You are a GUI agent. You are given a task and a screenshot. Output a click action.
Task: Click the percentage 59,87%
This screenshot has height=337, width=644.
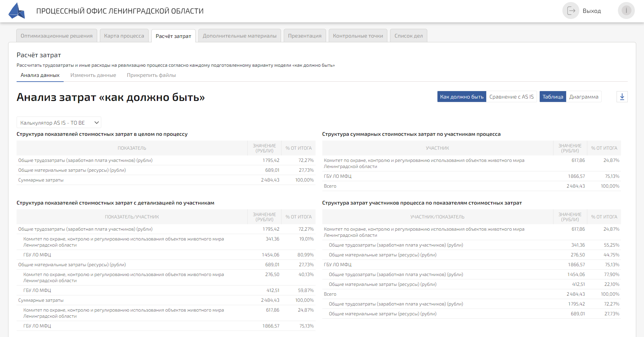point(306,291)
